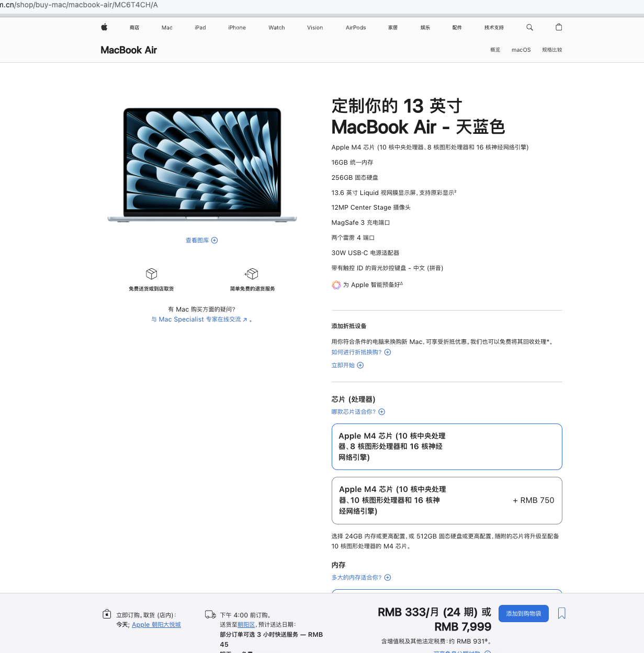
Task: Open the MacBook Air product image
Action: pyautogui.click(x=202, y=165)
